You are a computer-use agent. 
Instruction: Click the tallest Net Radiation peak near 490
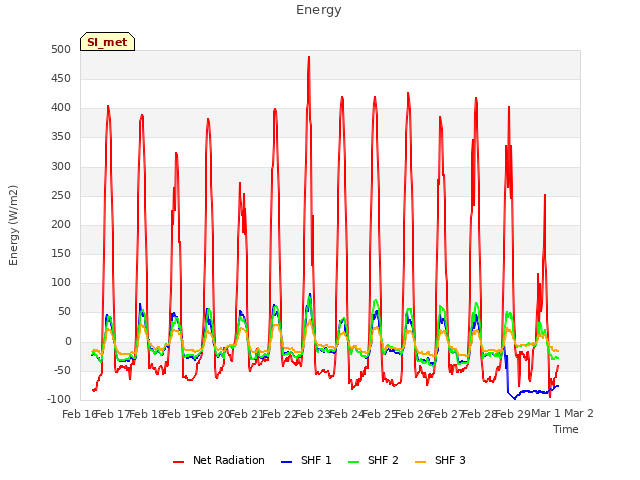309,57
